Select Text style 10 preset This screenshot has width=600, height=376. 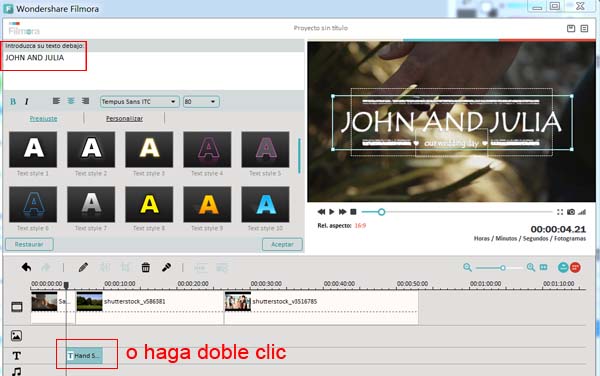point(266,204)
